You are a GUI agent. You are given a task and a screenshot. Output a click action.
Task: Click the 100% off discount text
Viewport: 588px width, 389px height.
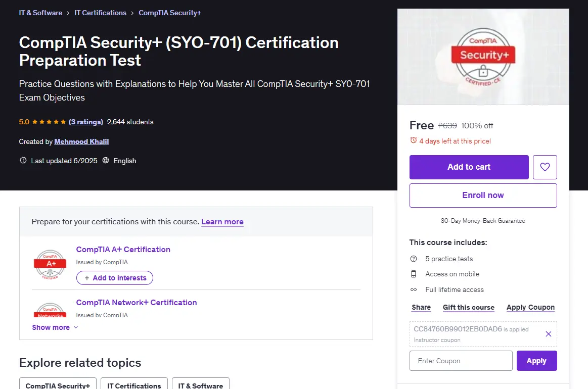[x=477, y=126]
